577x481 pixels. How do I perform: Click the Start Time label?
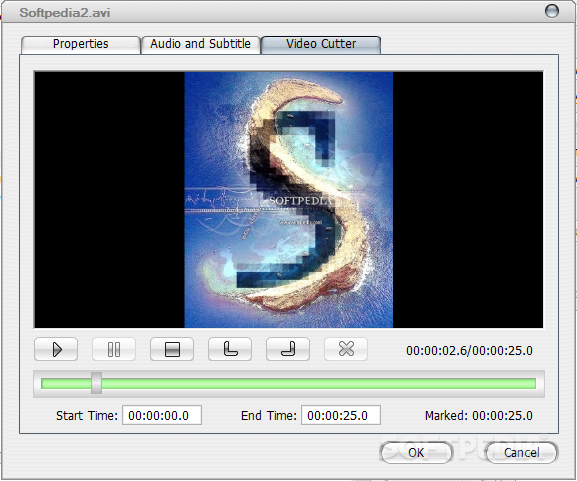point(87,416)
